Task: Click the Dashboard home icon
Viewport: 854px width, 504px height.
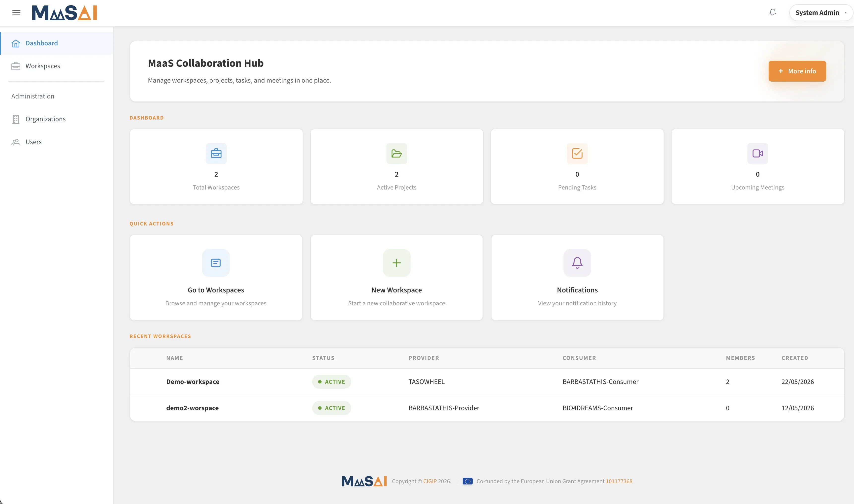Action: point(16,43)
